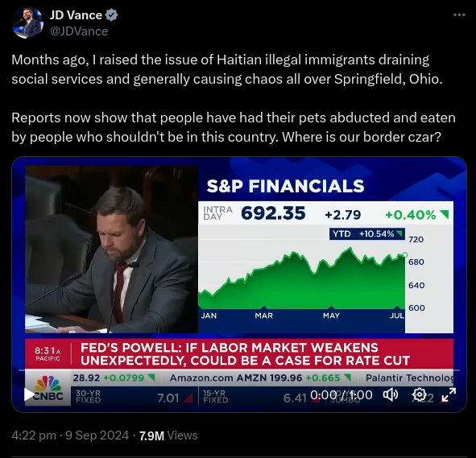Play the video with the play button
This screenshot has width=476, height=458.
(30, 394)
